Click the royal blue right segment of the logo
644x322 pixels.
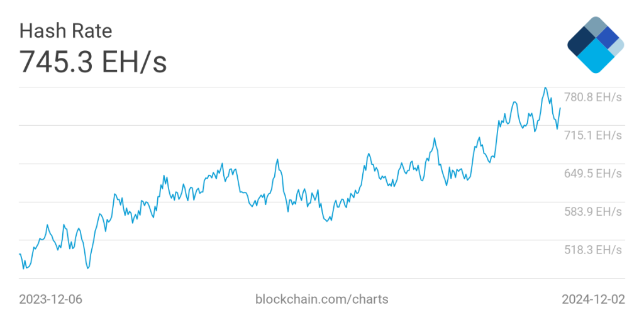(x=608, y=38)
